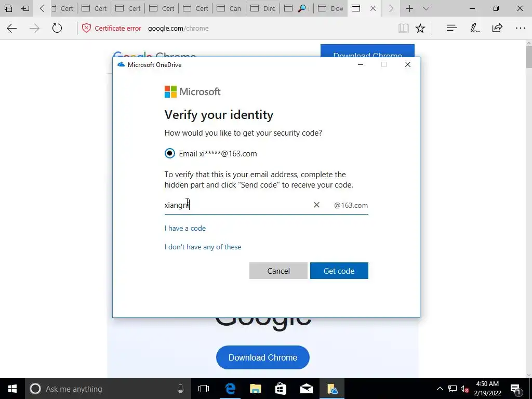532x399 pixels.
Task: Open Reading view book icon
Action: coord(403,28)
